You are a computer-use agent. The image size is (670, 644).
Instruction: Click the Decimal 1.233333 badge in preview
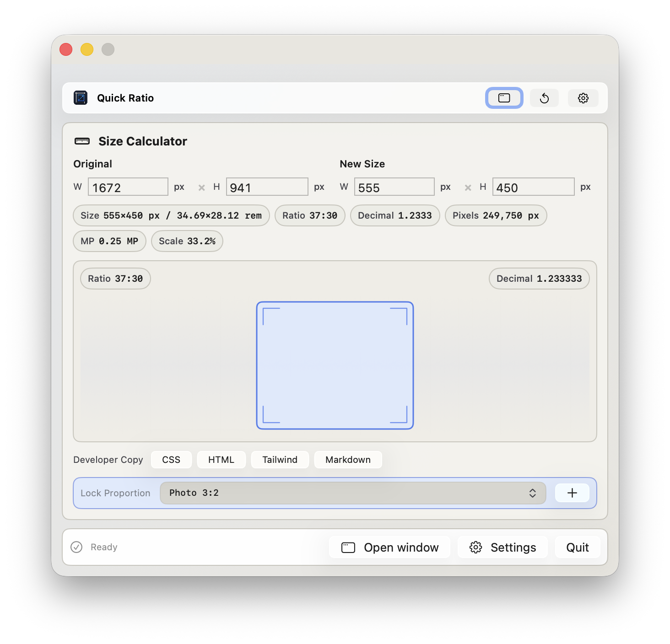[x=539, y=279]
